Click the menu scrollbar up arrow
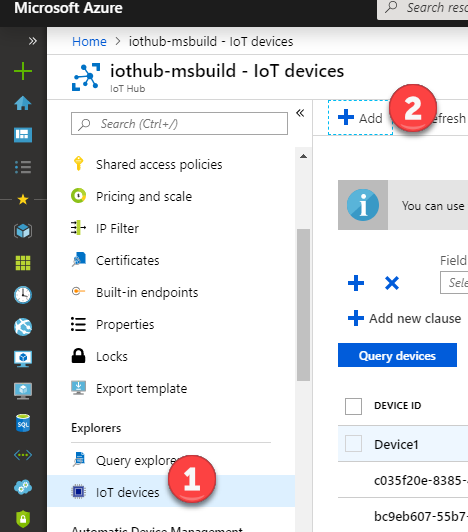 tap(303, 156)
